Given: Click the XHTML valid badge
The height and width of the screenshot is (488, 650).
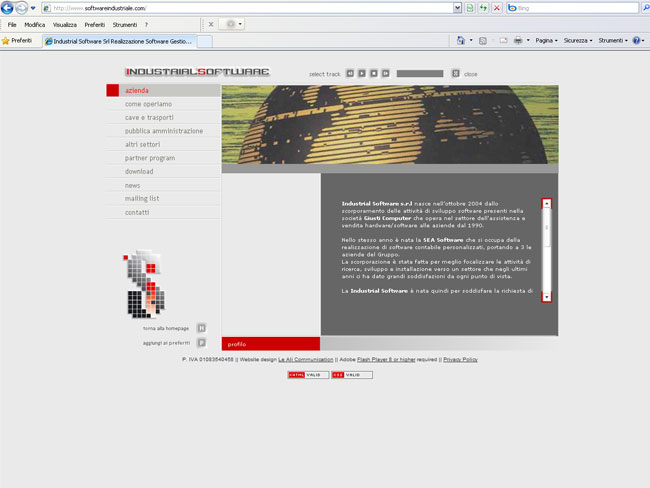Looking at the screenshot, I should tap(308, 375).
